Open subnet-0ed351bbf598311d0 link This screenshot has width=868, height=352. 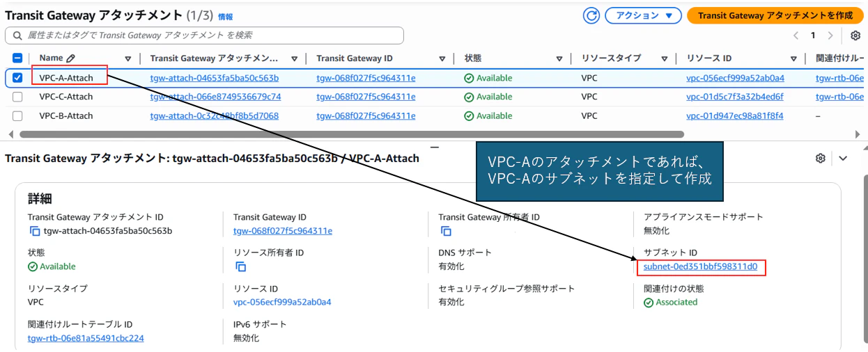[x=700, y=266]
